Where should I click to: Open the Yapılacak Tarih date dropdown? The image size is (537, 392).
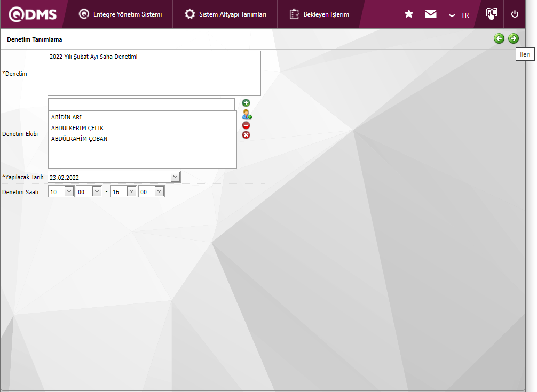click(x=175, y=177)
